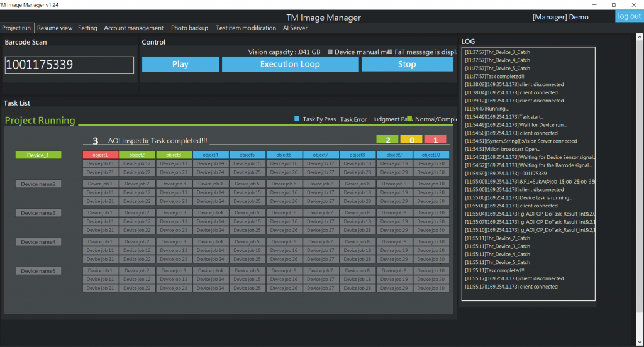Select the AI Server tab
Image resolution: width=644 pixels, height=347 pixels.
(295, 28)
